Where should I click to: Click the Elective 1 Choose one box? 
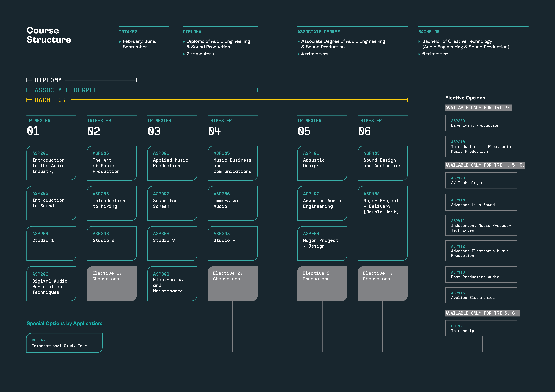coord(112,284)
